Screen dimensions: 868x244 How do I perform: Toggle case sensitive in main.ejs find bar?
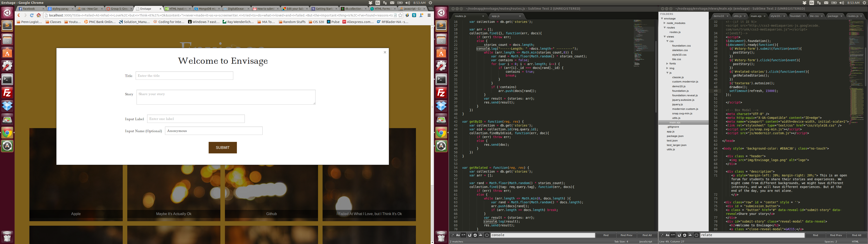coord(668,235)
